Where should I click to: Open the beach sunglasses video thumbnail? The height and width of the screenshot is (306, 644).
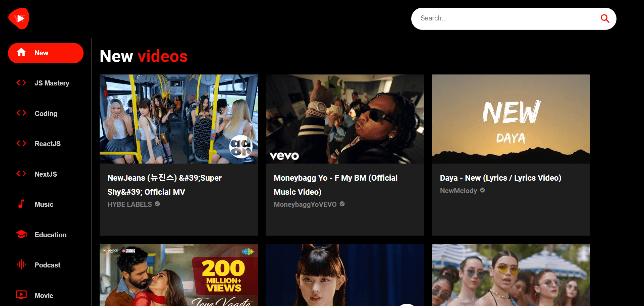point(511,275)
